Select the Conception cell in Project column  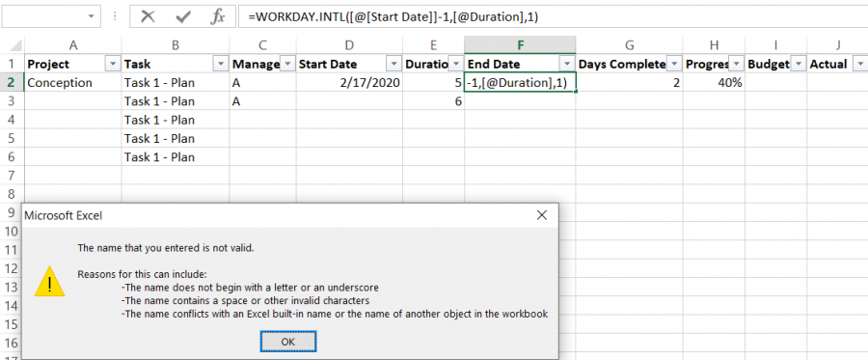click(x=73, y=83)
